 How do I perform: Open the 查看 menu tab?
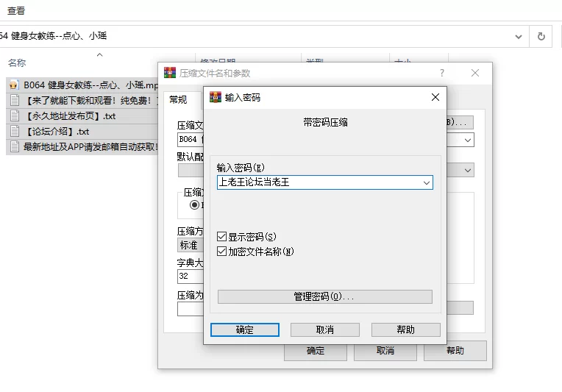[x=16, y=10]
